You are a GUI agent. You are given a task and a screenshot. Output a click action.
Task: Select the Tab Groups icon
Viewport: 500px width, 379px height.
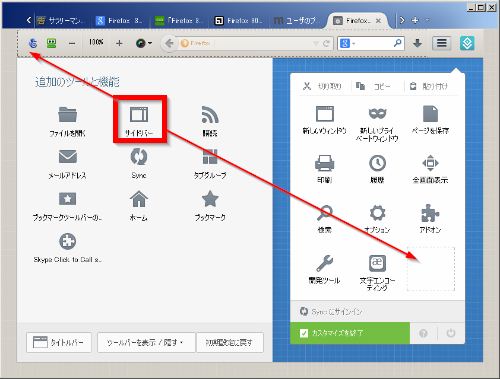pos(210,157)
